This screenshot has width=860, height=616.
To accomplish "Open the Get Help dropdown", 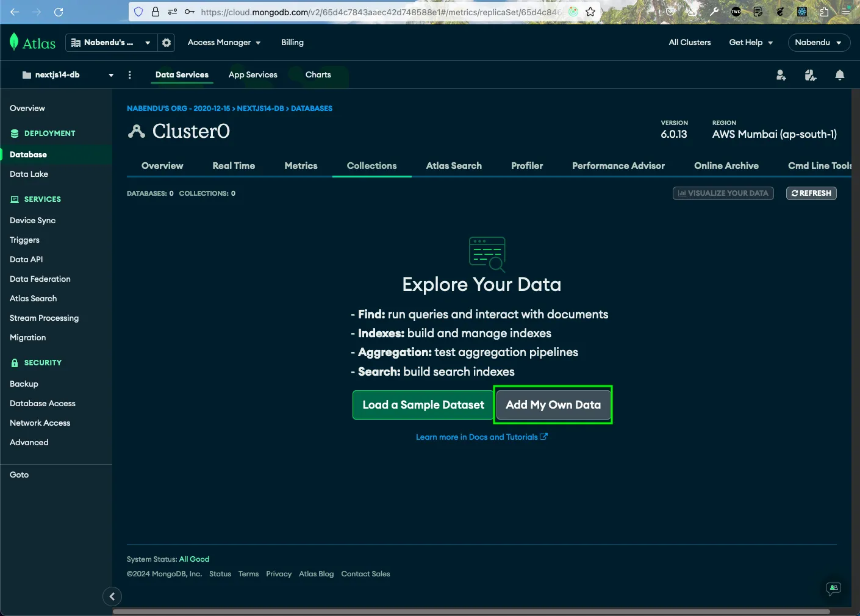I will 751,43.
